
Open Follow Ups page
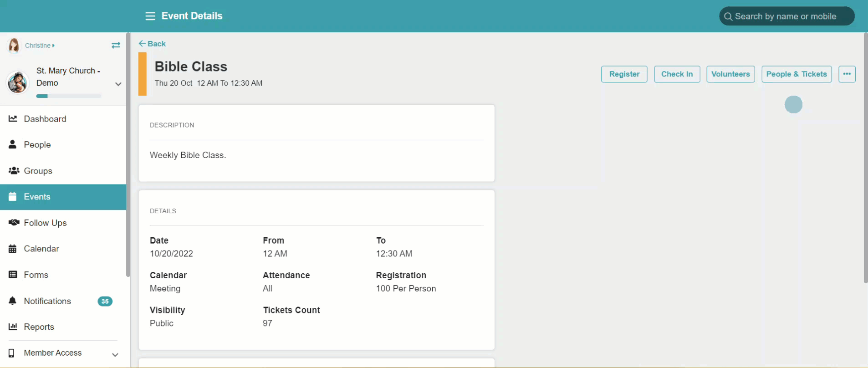click(x=63, y=223)
